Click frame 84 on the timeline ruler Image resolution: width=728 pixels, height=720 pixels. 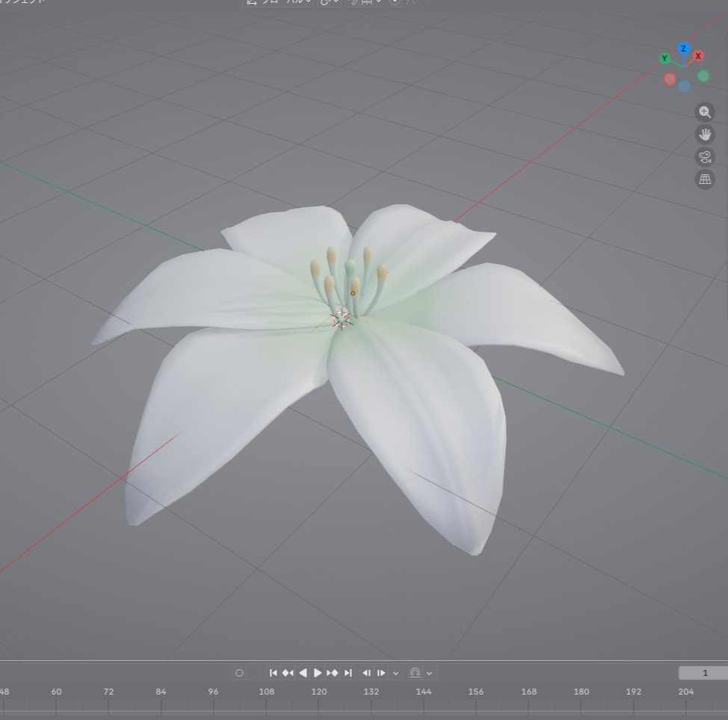[161, 692]
